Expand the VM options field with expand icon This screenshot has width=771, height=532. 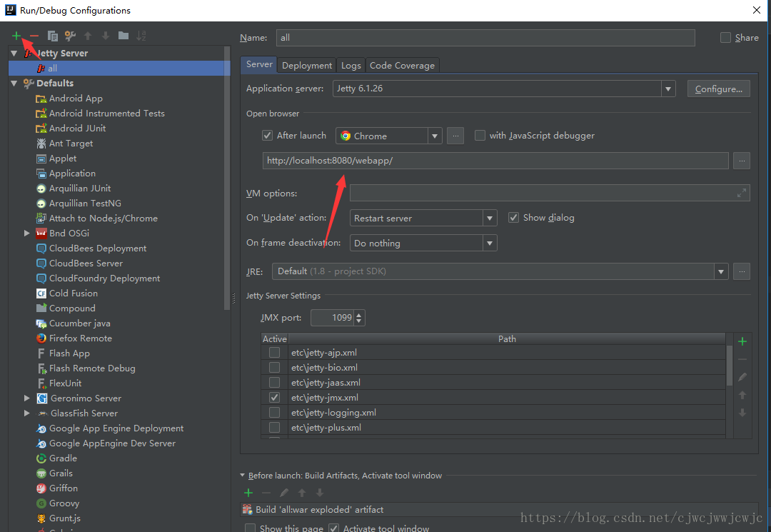[742, 194]
